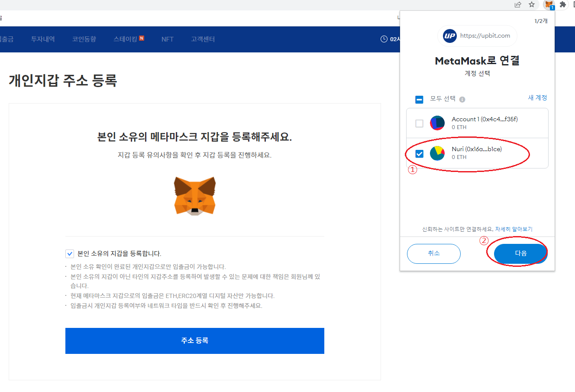Image resolution: width=575 pixels, height=392 pixels.
Task: Click the MetaMask fox image on the page
Action: pos(195,195)
